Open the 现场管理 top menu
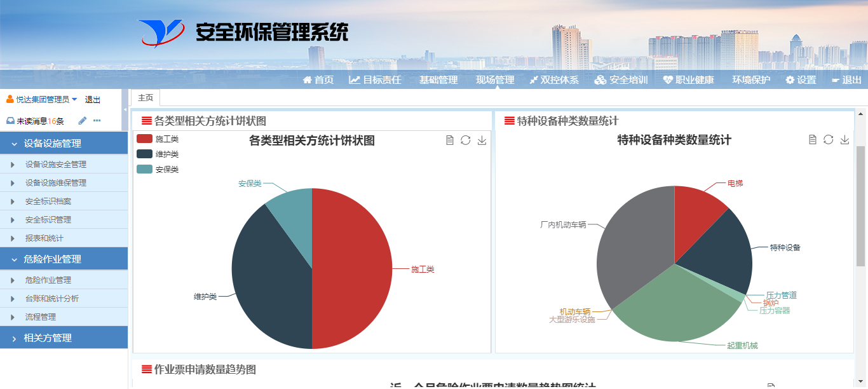The width and height of the screenshot is (868, 389). pos(495,80)
